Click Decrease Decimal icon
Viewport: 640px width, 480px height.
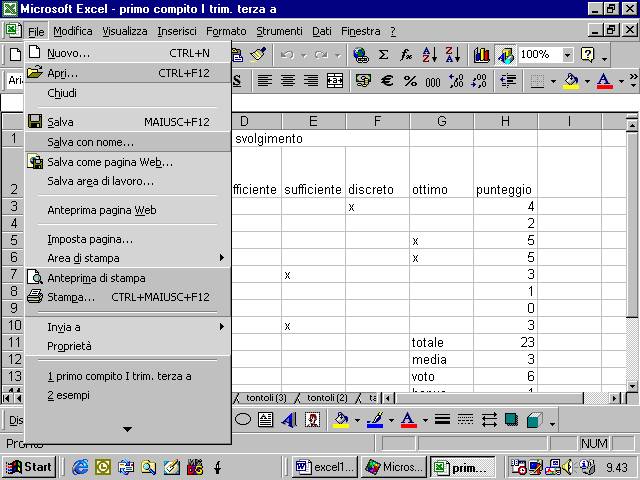(479, 80)
